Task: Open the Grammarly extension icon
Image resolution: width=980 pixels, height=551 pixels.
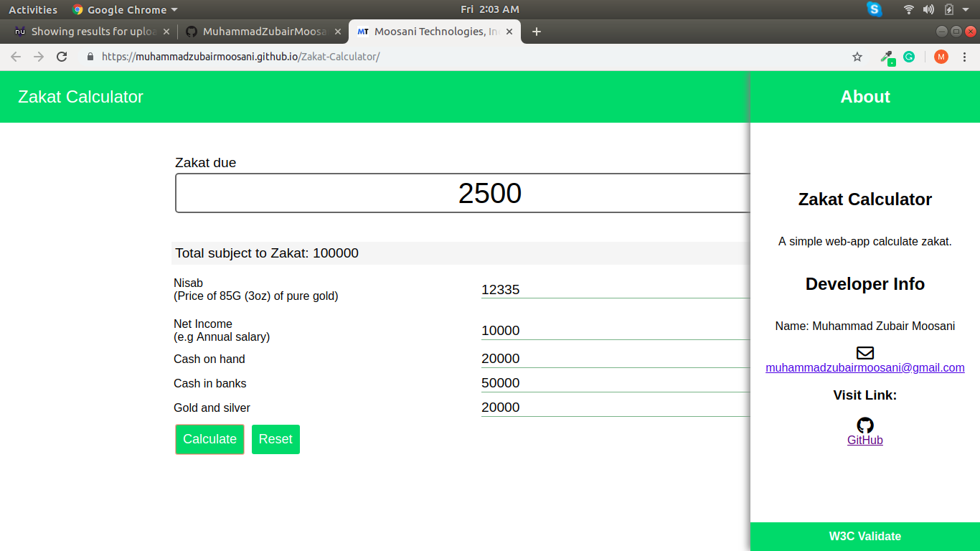Action: click(x=909, y=56)
